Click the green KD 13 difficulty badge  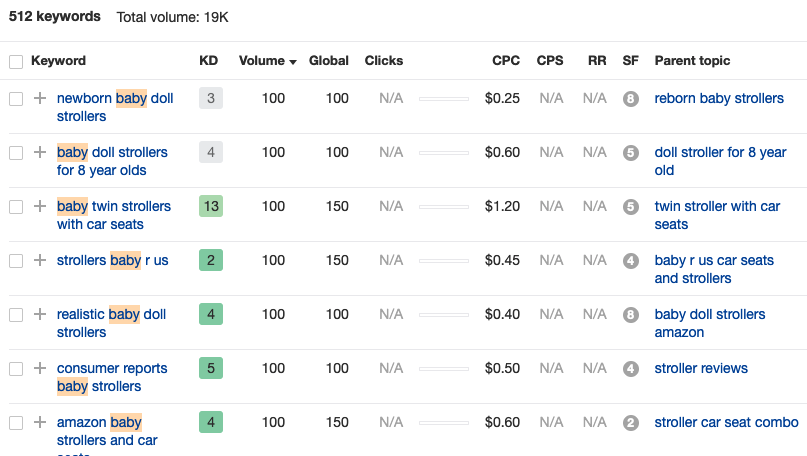211,206
